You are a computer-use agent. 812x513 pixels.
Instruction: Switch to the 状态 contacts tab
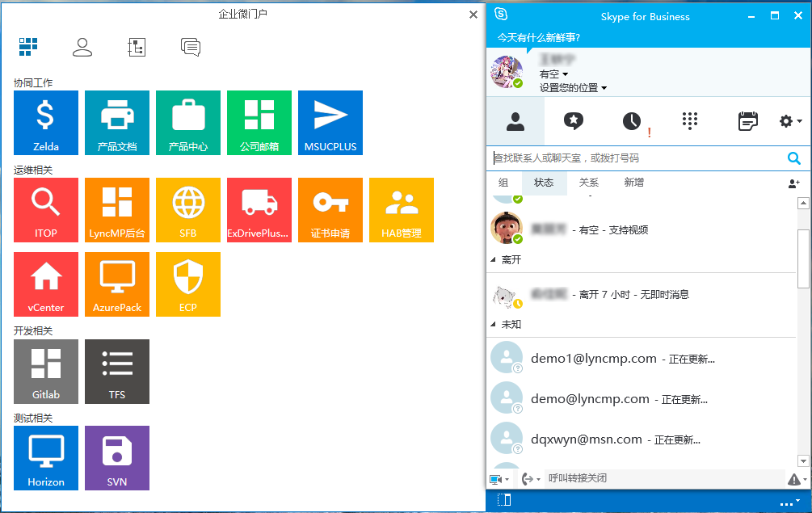pos(544,183)
